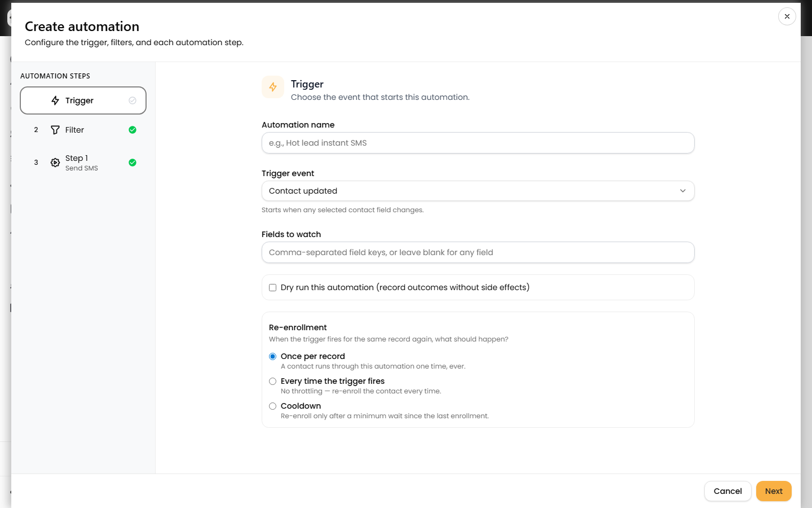Image resolution: width=812 pixels, height=508 pixels.
Task: Click the 'Re-enrollment' heading text
Action: click(298, 327)
